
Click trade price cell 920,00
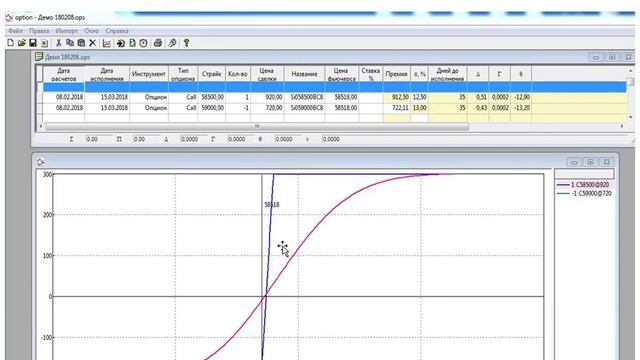267,97
